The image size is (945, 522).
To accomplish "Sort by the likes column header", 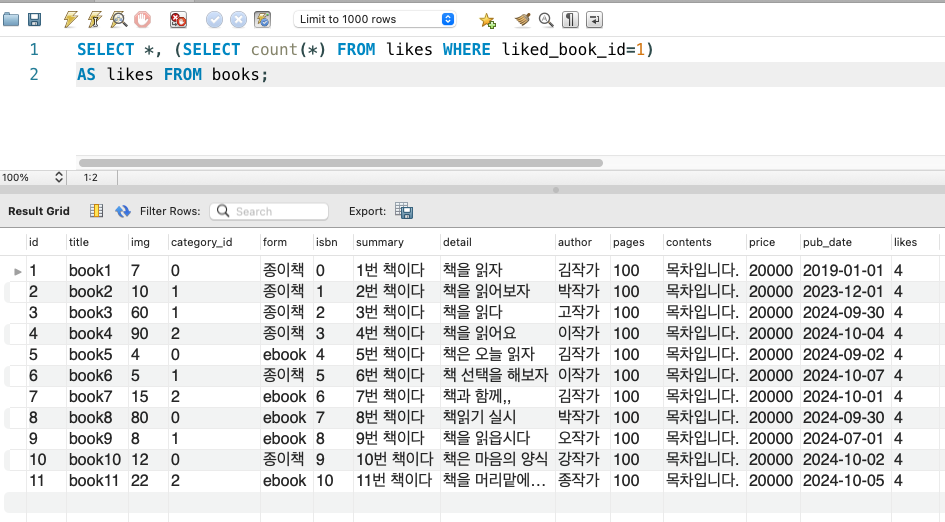I will pos(905,242).
